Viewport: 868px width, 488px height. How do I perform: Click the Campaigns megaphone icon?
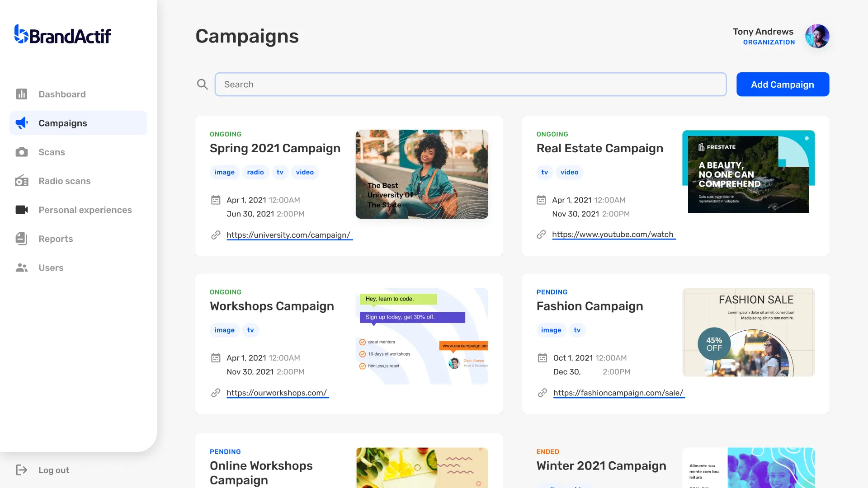click(x=22, y=123)
